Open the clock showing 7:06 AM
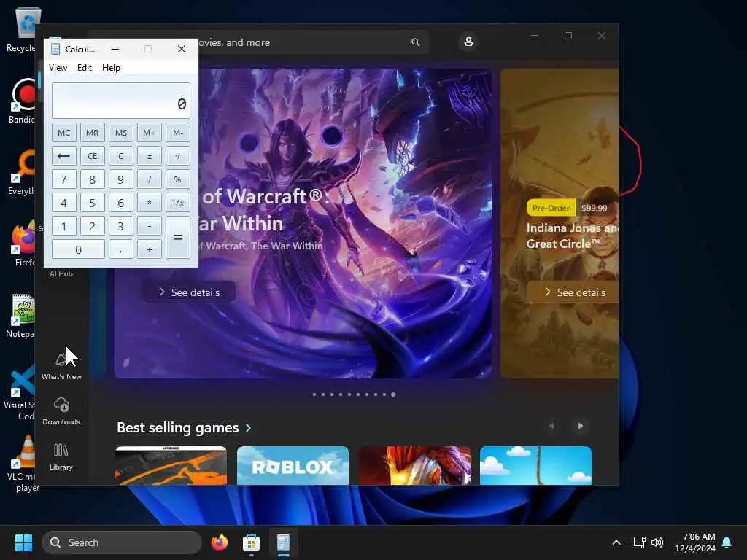The height and width of the screenshot is (560, 747). point(695,542)
